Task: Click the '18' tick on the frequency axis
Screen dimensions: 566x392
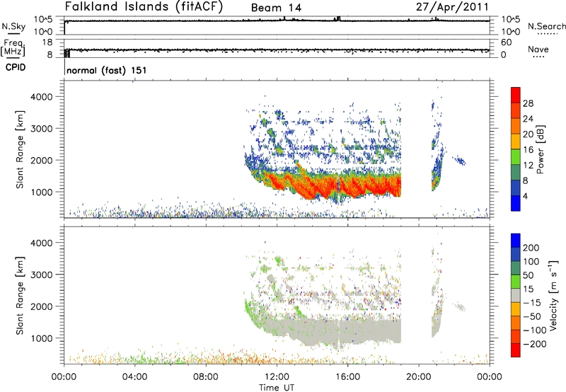Action: (47, 42)
